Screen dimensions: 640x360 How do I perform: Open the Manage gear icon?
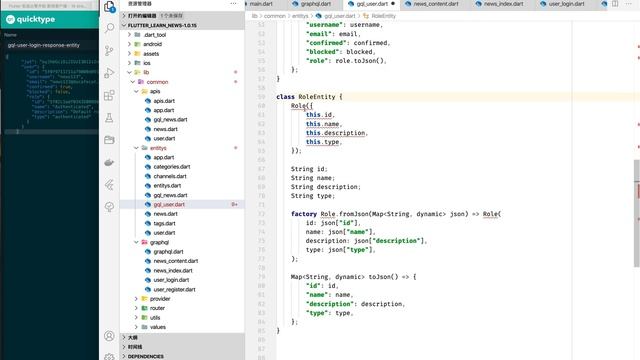pos(109,356)
